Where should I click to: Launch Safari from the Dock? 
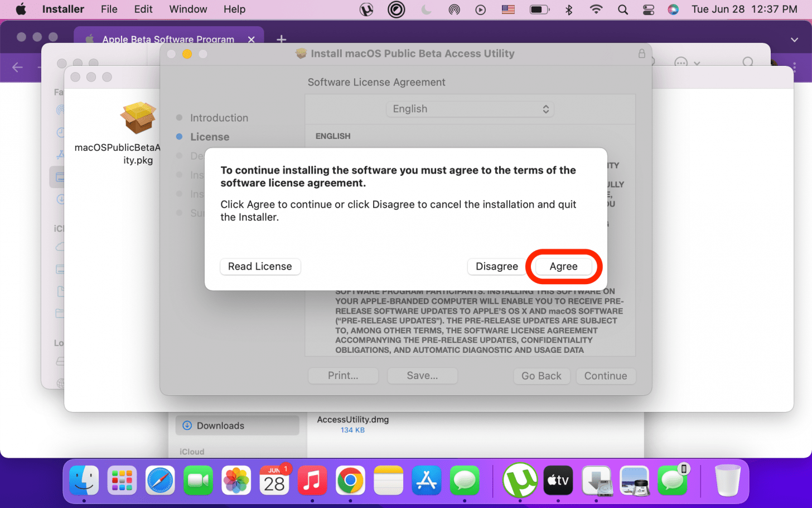(160, 480)
